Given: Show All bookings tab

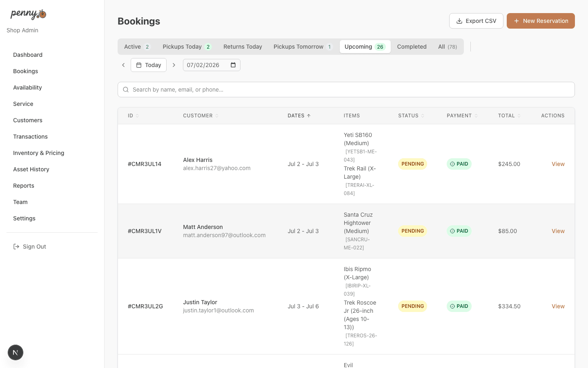Looking at the screenshot, I should point(448,47).
